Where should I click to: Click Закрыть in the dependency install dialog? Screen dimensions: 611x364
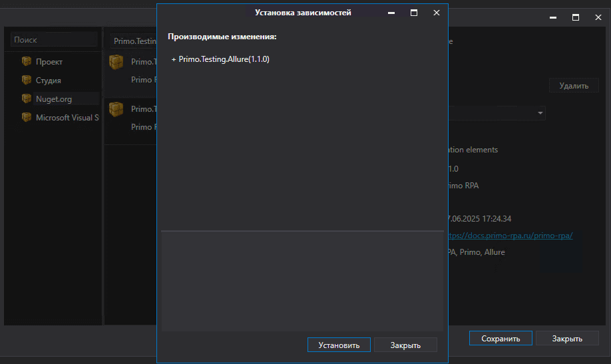tap(405, 345)
